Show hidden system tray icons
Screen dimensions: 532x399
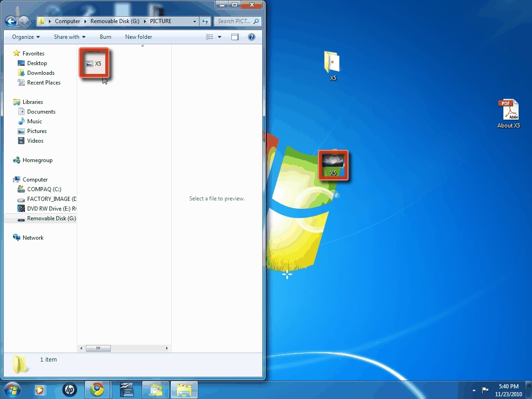pyautogui.click(x=474, y=390)
